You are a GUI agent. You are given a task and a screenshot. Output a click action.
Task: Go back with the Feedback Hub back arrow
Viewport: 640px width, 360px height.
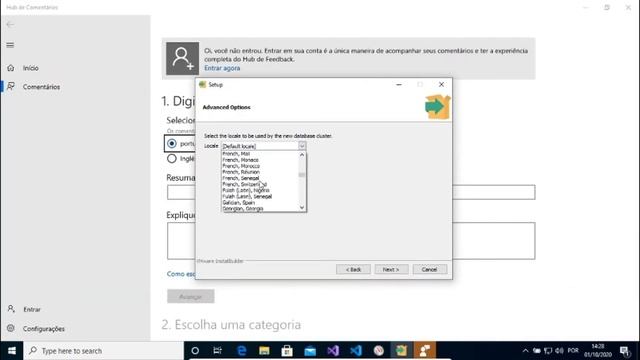pos(10,24)
